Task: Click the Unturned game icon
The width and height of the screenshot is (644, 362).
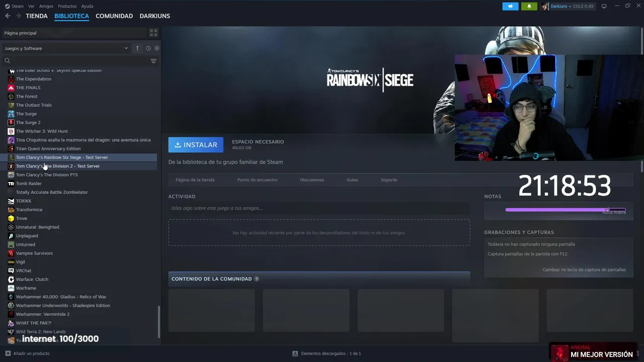Action: [x=11, y=244]
